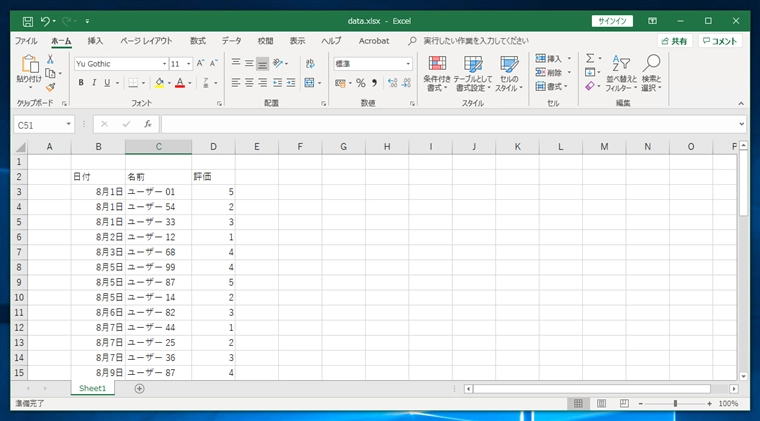760x421 pixels.
Task: Add a new sheet with plus icon
Action: [139, 388]
